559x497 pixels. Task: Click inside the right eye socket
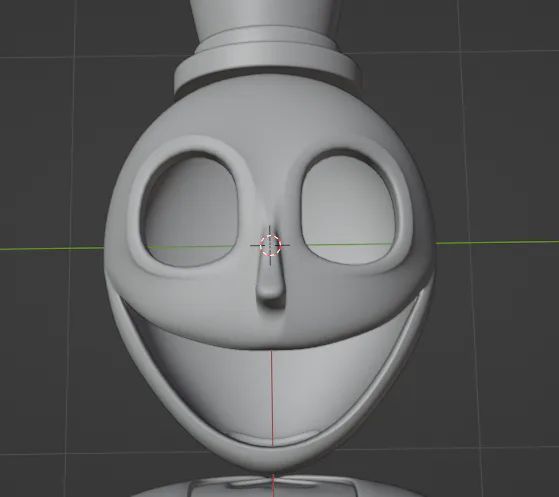(349, 209)
